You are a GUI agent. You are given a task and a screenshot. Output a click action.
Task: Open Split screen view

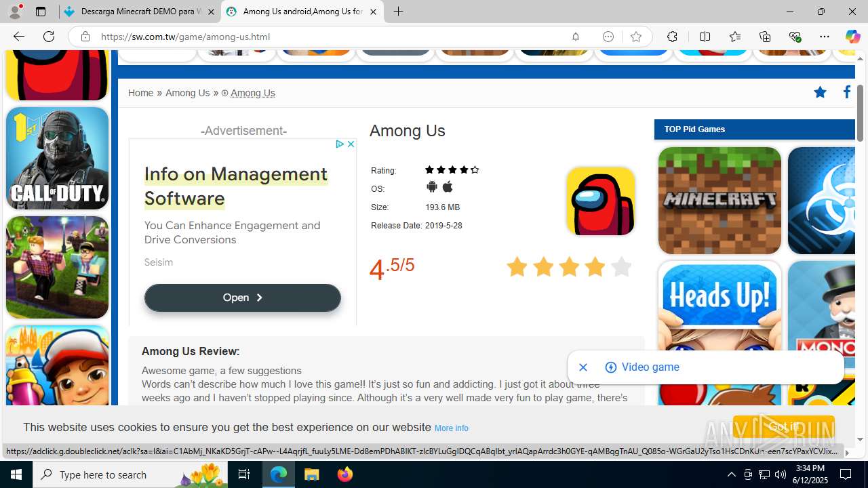(x=705, y=37)
